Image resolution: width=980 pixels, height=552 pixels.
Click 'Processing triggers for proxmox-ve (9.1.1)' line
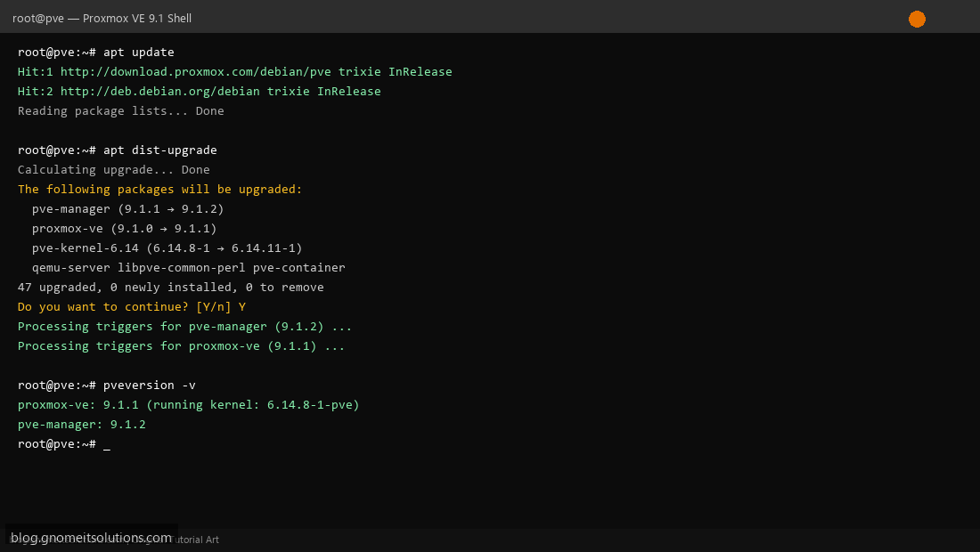coord(181,346)
